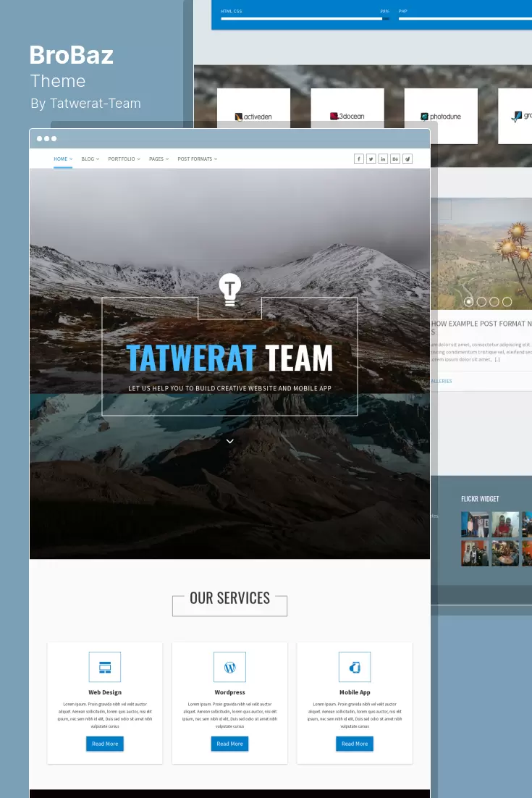The width and height of the screenshot is (532, 798).
Task: Select the HOME navigation item
Action: [x=63, y=159]
